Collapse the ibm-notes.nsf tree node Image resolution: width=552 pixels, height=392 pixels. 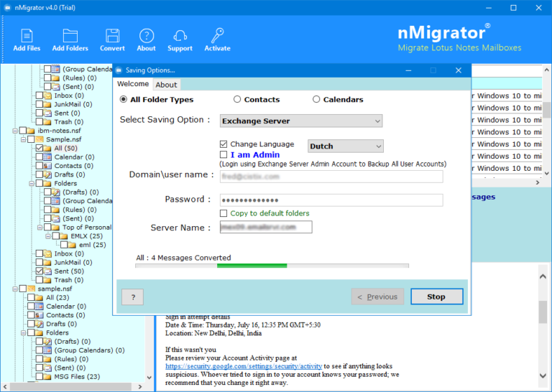(15, 131)
